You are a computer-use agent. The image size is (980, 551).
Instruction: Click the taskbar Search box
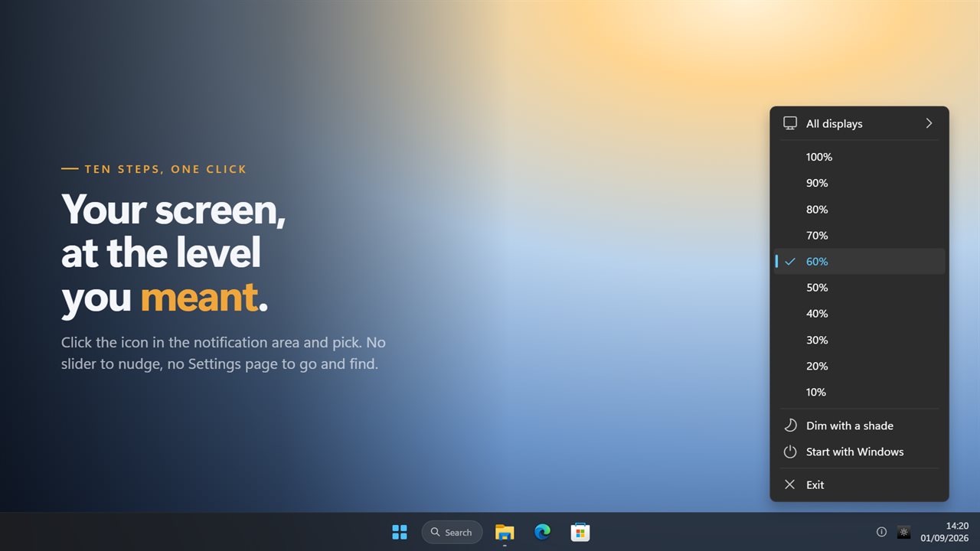tap(452, 532)
